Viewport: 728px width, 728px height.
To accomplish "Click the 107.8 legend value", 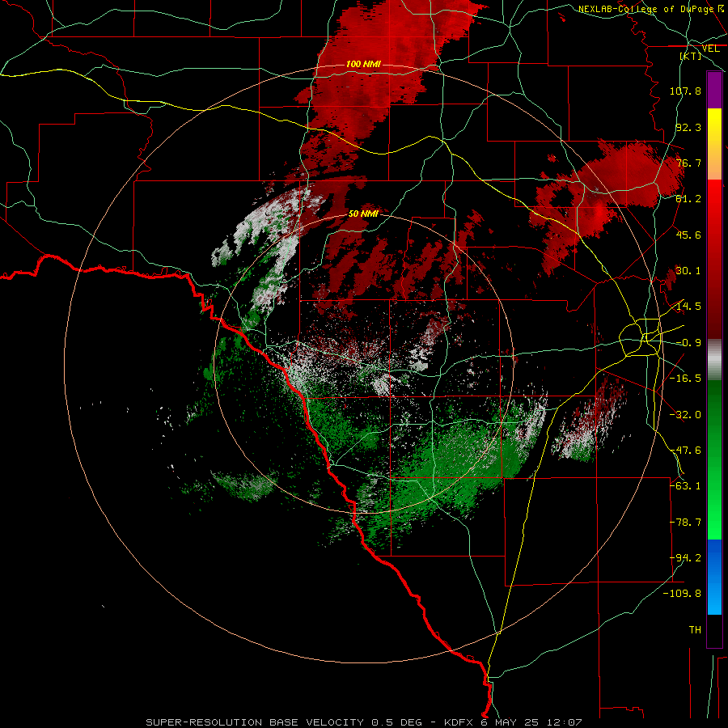I will point(685,91).
